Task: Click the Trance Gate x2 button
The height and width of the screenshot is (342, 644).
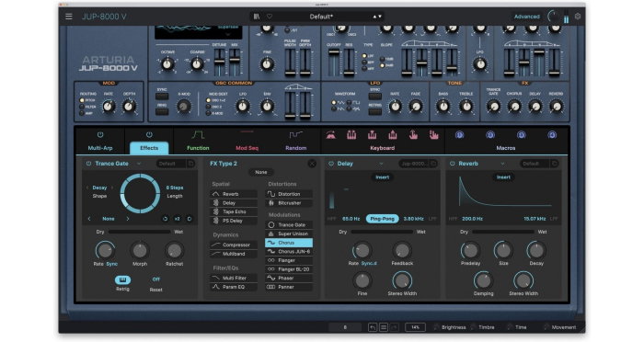Action: tap(177, 219)
